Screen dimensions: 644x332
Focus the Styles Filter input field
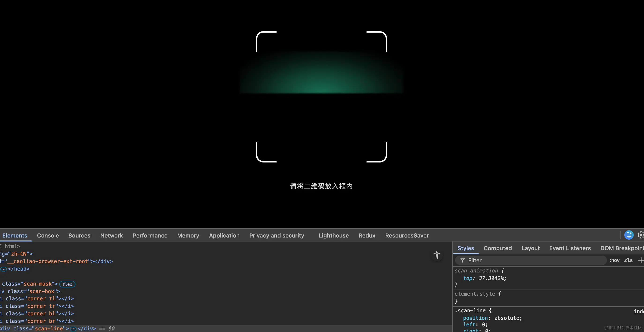pyautogui.click(x=535, y=260)
